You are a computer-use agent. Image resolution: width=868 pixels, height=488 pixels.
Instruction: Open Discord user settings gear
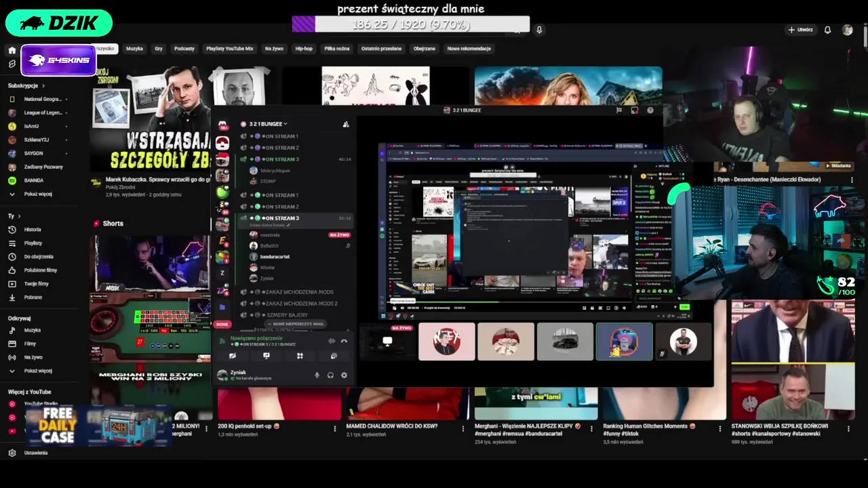pyautogui.click(x=344, y=375)
